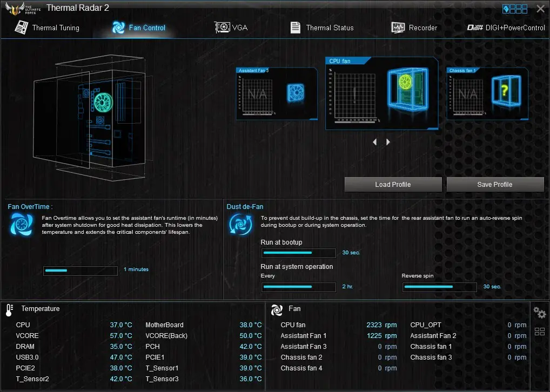
Task: Click the 3D chassis wireframe CPU fan
Action: click(x=104, y=103)
